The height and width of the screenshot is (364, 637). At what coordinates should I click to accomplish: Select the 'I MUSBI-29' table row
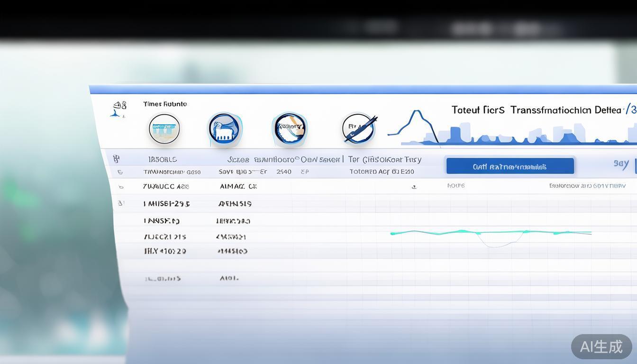(x=166, y=204)
